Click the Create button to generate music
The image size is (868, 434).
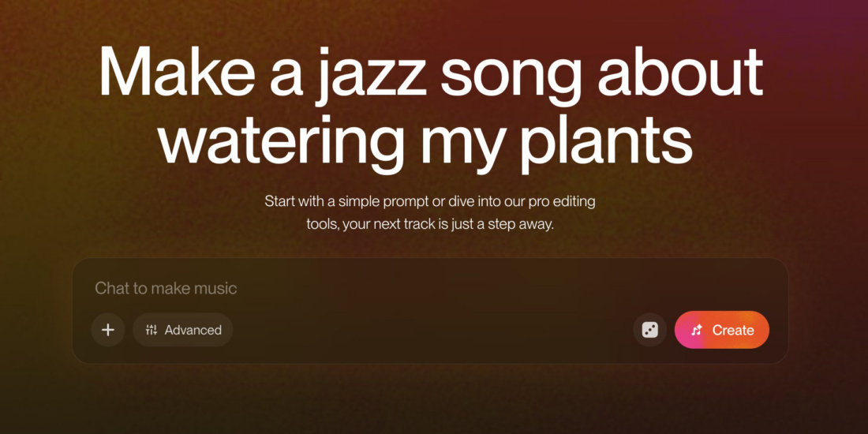pos(722,330)
